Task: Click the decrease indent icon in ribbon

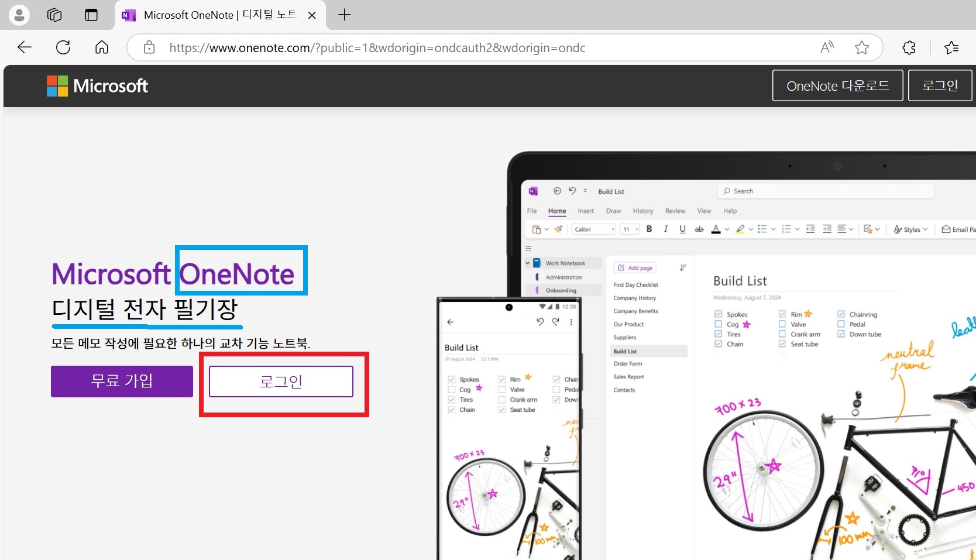Action: (x=810, y=229)
